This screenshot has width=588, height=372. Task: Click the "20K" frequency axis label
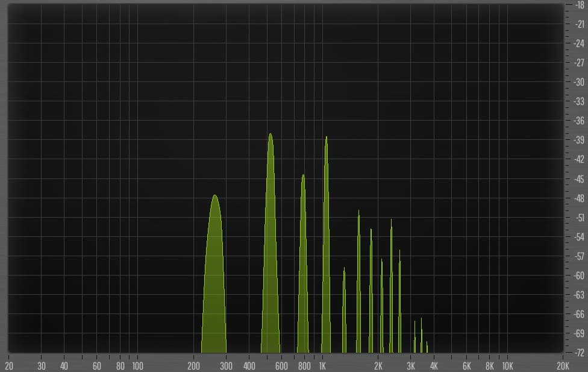point(563,366)
